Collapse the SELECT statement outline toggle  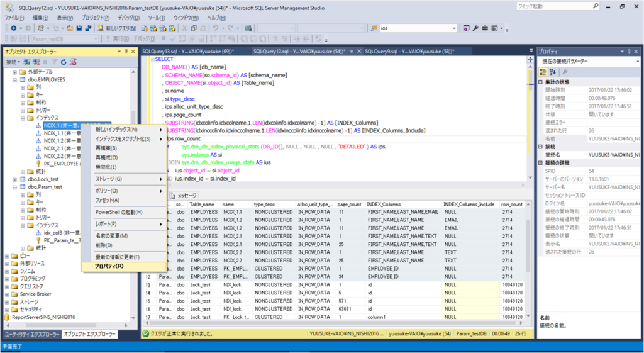[153, 60]
